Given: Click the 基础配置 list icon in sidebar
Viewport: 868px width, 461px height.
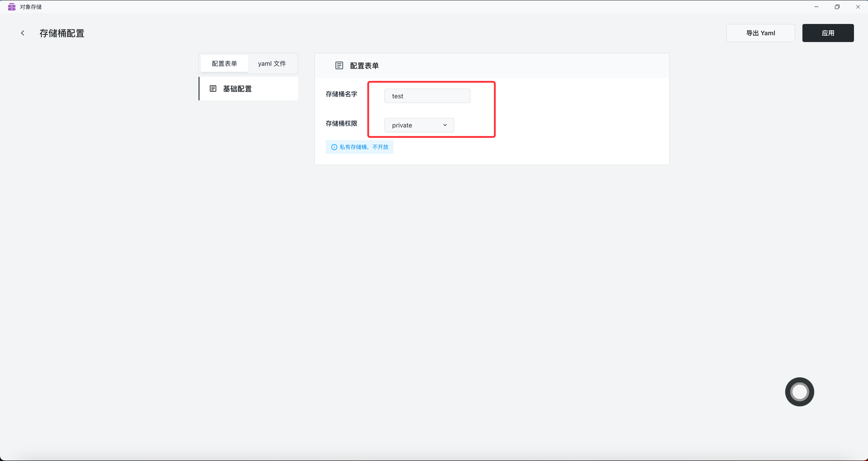Looking at the screenshot, I should (x=213, y=89).
